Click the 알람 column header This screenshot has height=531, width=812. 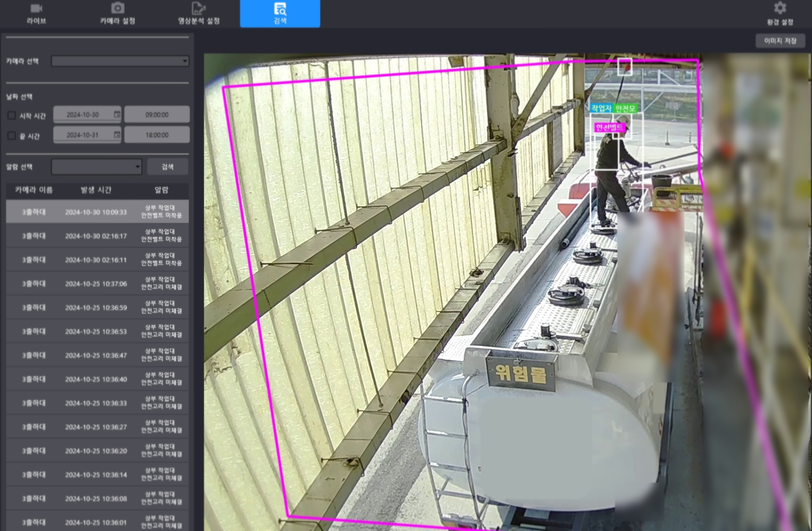coord(161,190)
